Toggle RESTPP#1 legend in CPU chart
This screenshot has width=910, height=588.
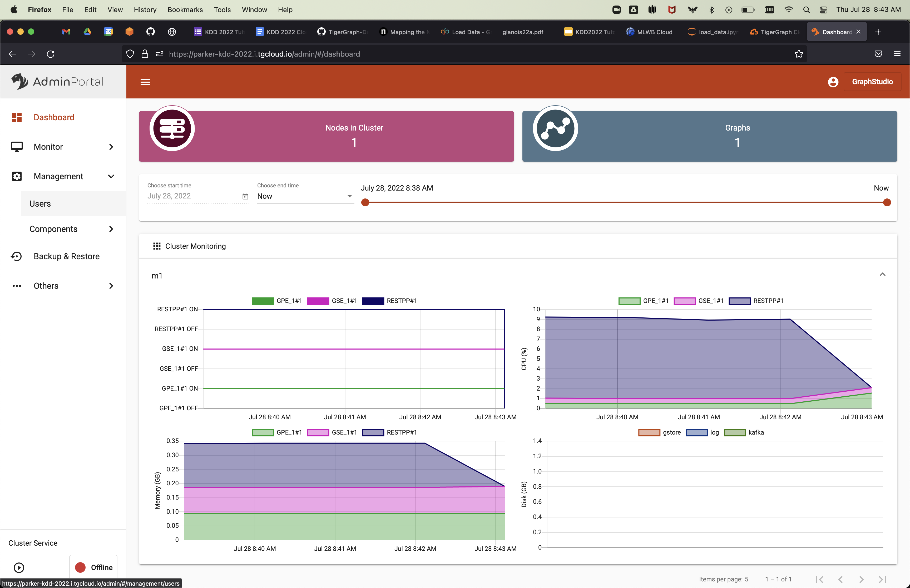point(740,301)
